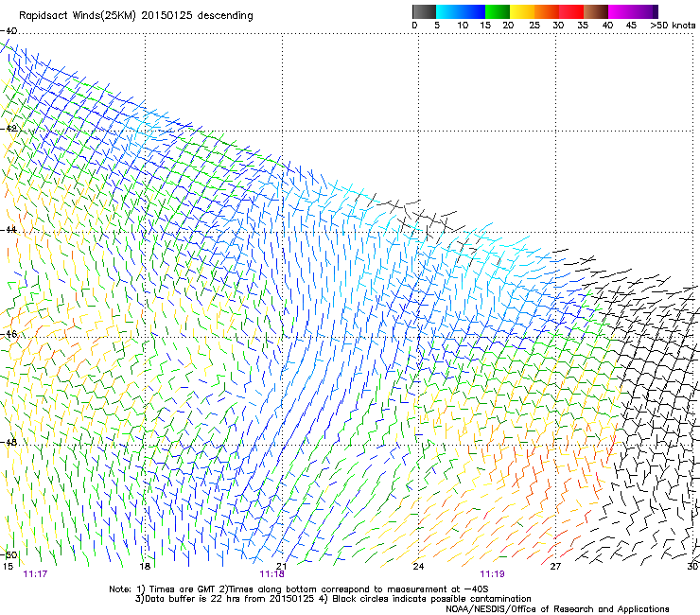Click the green 15-20 knots legend color
Image resolution: width=700 pixels, height=615 pixels.
tap(498, 11)
